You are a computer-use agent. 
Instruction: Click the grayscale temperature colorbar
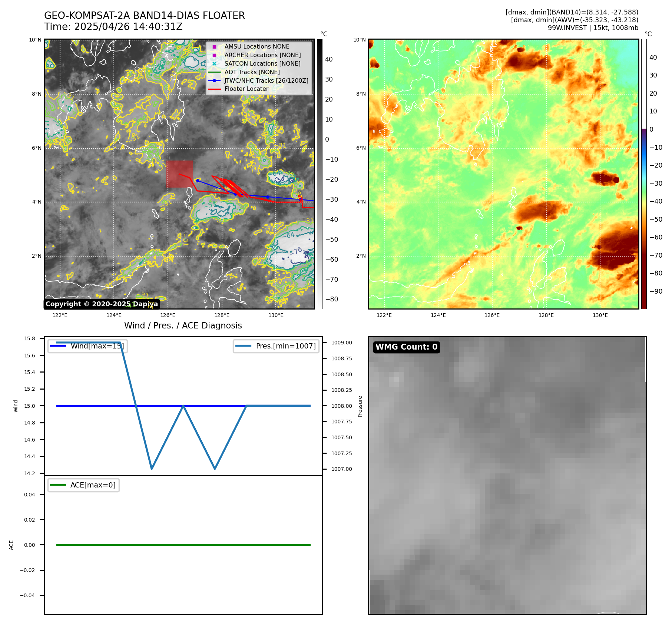[320, 174]
